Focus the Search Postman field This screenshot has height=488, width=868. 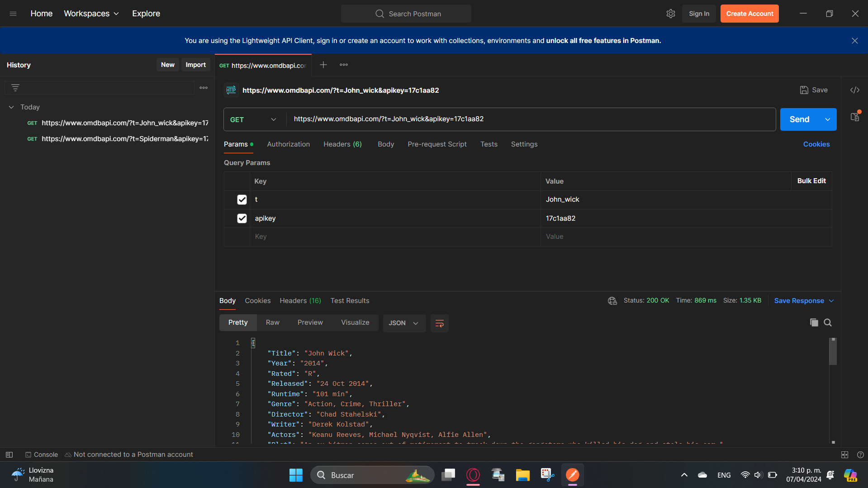(x=406, y=14)
